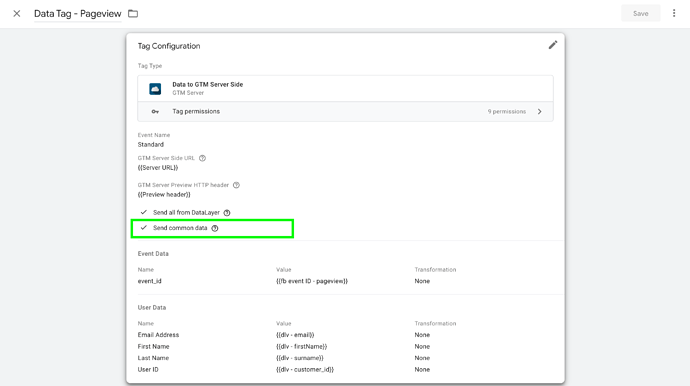The height and width of the screenshot is (386, 690).
Task: Click the {{dlv - firstName}} value
Action: 301,346
